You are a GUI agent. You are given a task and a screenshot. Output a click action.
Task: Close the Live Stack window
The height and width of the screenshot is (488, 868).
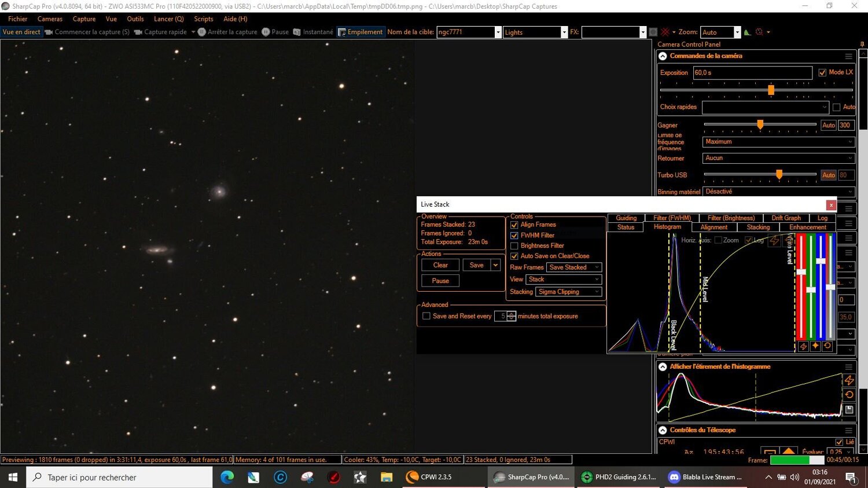click(x=831, y=204)
